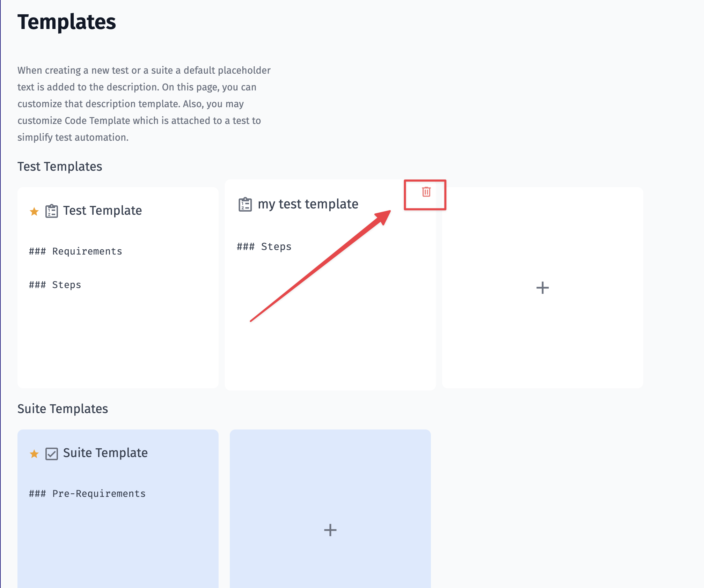This screenshot has width=704, height=588.
Task: Click the templates description paragraph
Action: [144, 104]
